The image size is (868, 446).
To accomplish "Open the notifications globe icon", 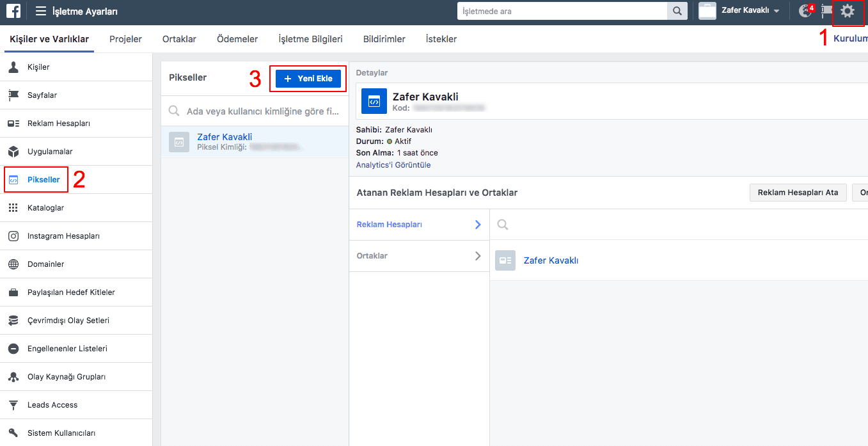I will click(805, 11).
